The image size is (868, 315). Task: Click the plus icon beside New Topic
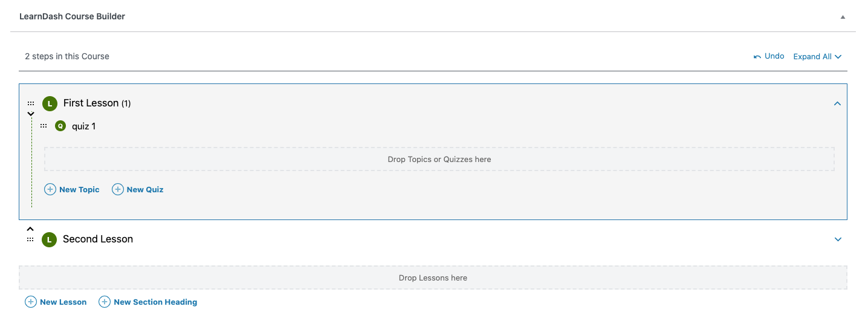point(50,189)
